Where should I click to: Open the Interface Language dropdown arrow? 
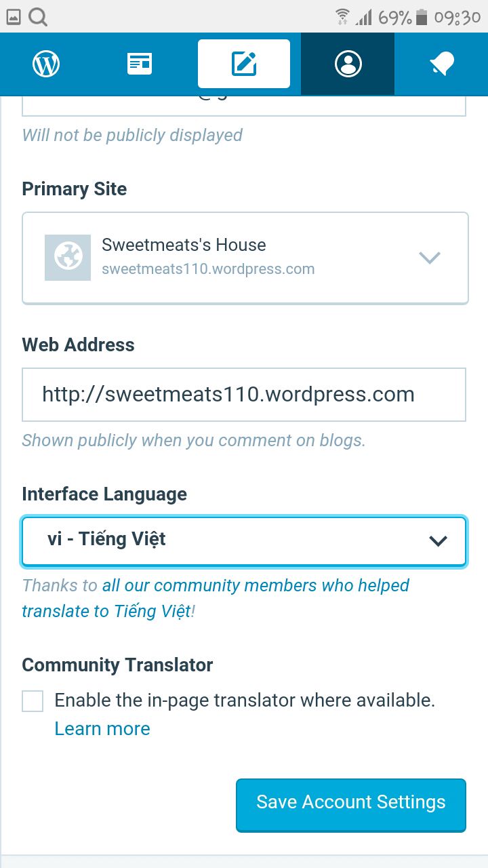point(439,540)
